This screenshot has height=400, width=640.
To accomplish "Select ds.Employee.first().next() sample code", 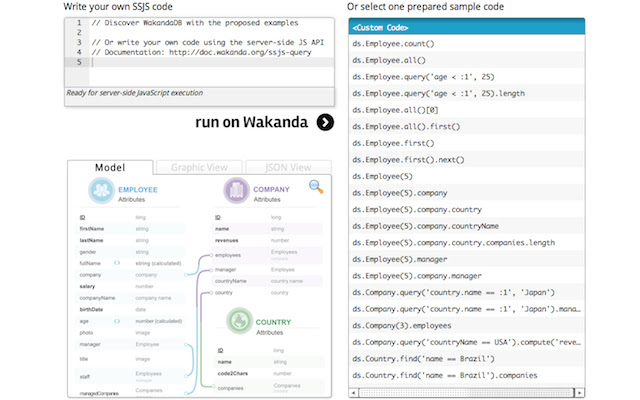I will click(x=467, y=160).
